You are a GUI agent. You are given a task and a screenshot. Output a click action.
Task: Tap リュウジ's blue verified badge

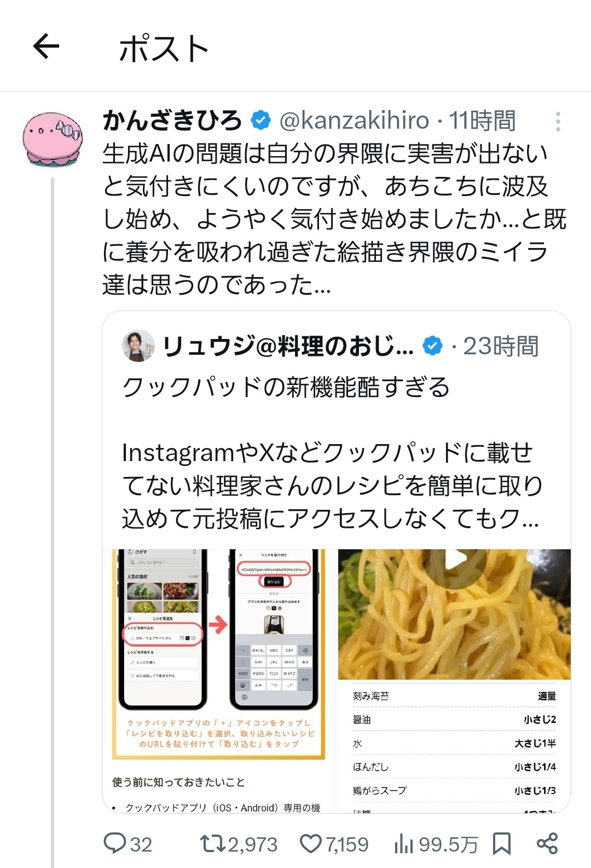click(433, 346)
